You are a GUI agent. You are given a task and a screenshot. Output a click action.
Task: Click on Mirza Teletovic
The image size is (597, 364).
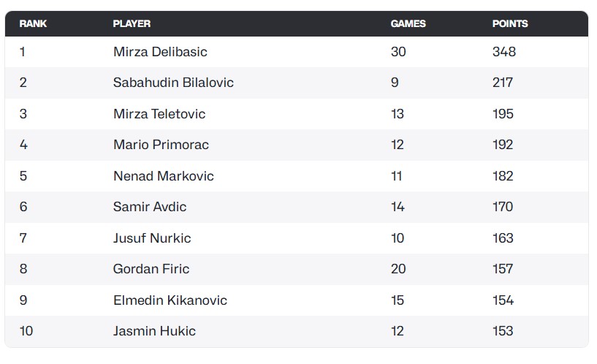tap(159, 114)
